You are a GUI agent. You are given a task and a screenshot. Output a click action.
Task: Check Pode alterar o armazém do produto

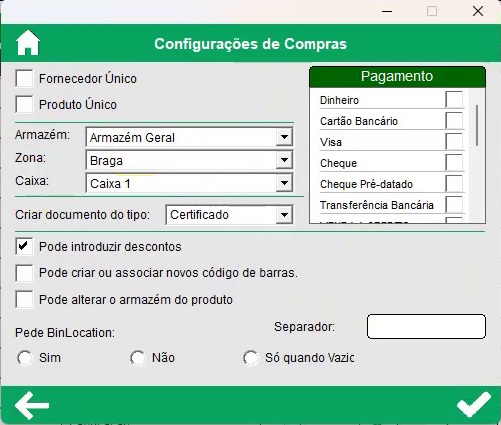[24, 299]
